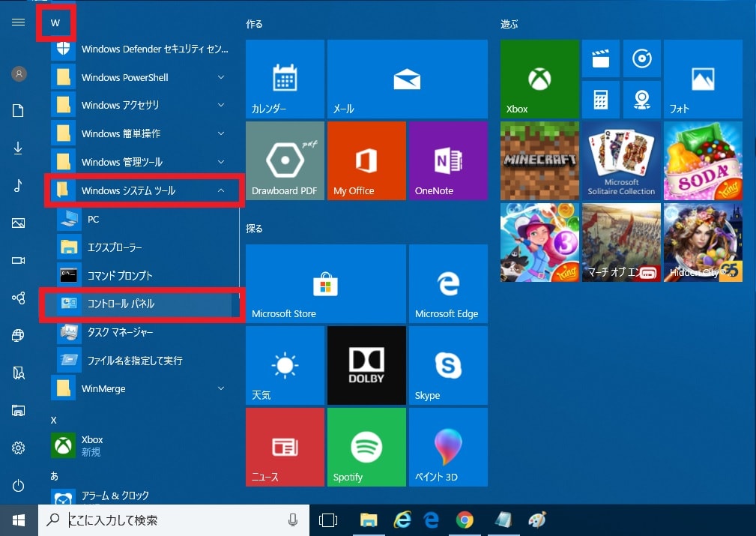Open Music from the Start sidebar

[18, 186]
